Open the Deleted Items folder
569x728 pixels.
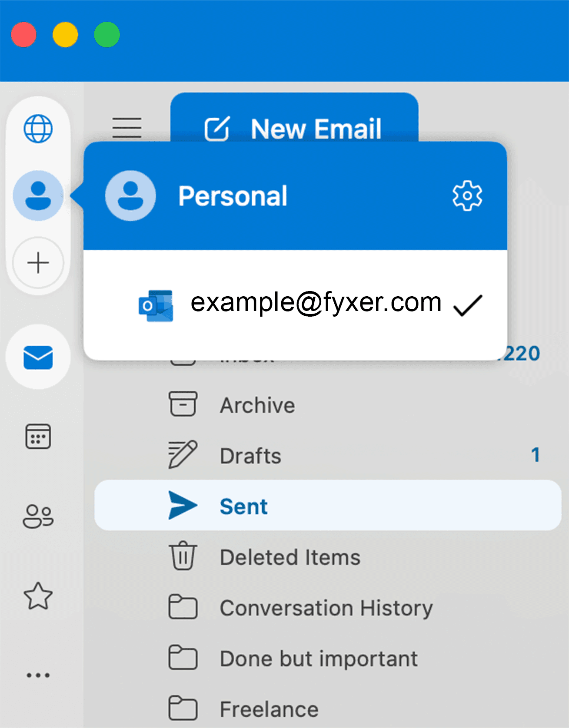(328, 557)
